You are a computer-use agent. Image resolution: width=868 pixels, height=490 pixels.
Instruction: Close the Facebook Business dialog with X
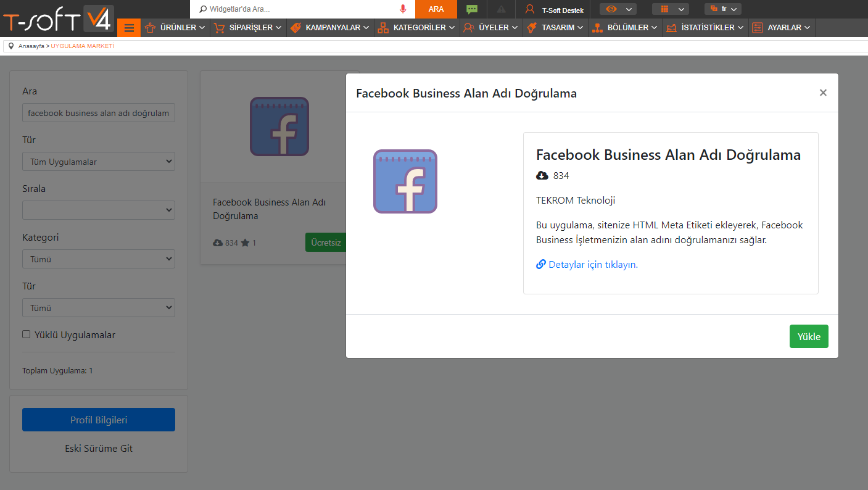823,93
